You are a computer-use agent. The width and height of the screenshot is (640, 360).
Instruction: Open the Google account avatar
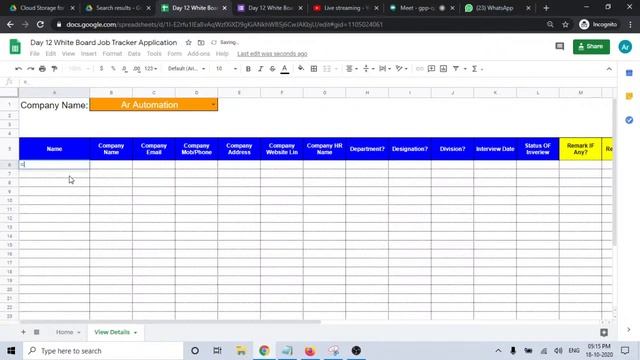pos(625,47)
